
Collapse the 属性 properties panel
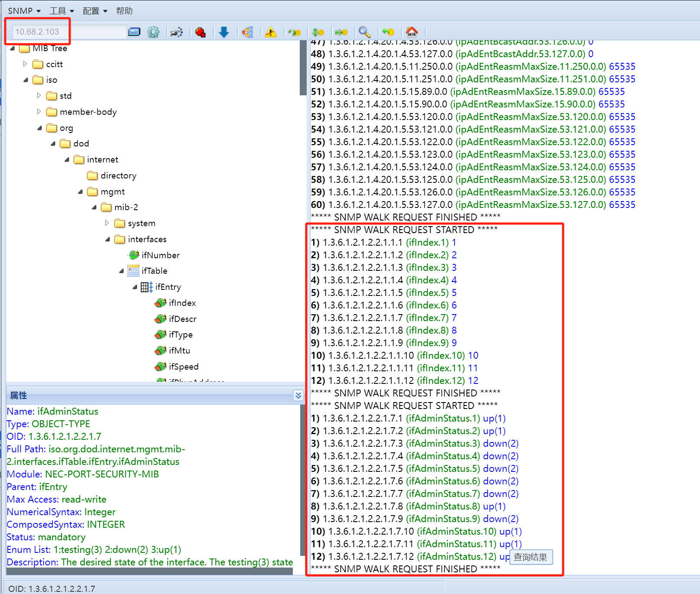pyautogui.click(x=298, y=395)
